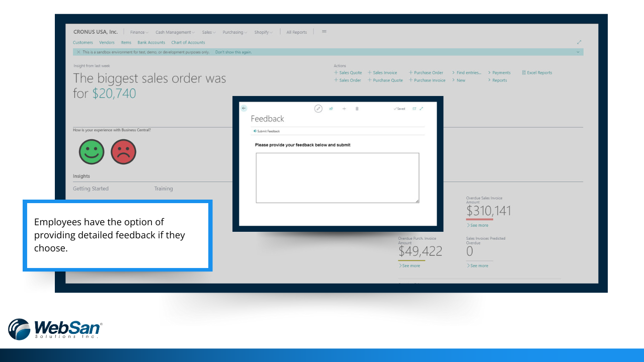Click the red sad smiley face

click(124, 152)
